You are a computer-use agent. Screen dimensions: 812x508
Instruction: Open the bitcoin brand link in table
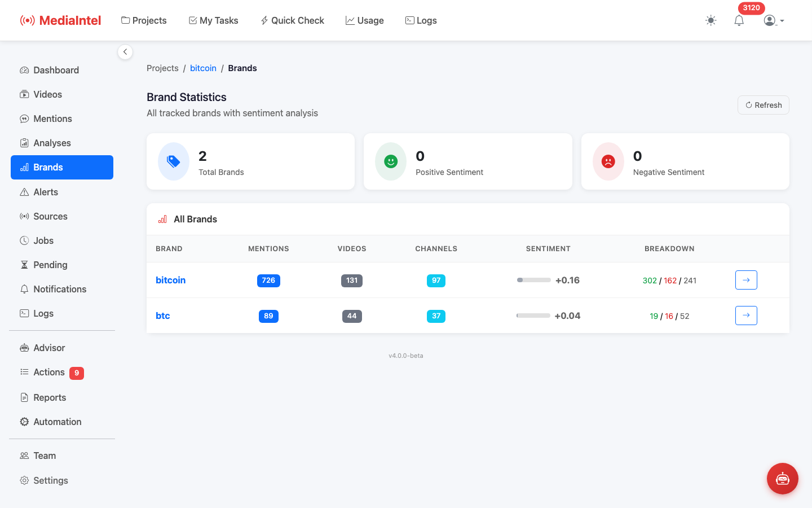pos(170,280)
